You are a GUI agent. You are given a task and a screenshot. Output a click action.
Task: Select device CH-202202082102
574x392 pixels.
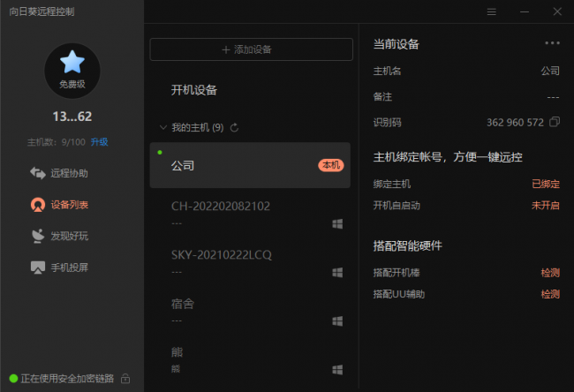pos(250,215)
